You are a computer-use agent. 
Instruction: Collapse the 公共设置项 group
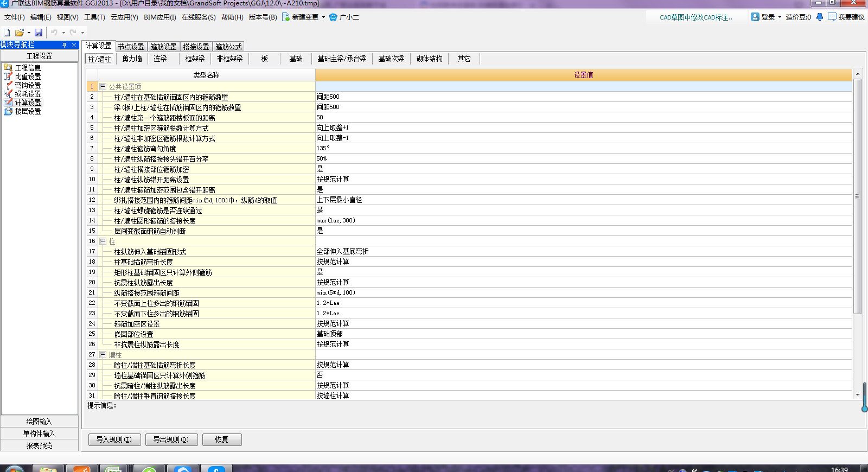pos(103,86)
